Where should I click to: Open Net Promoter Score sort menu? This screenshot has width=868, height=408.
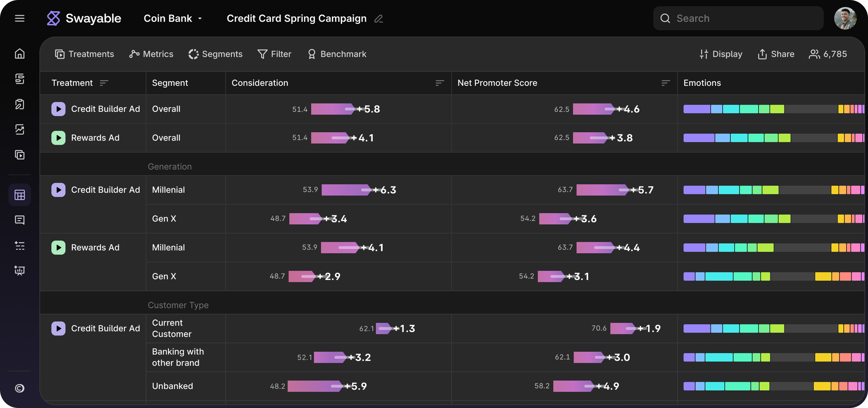665,83
